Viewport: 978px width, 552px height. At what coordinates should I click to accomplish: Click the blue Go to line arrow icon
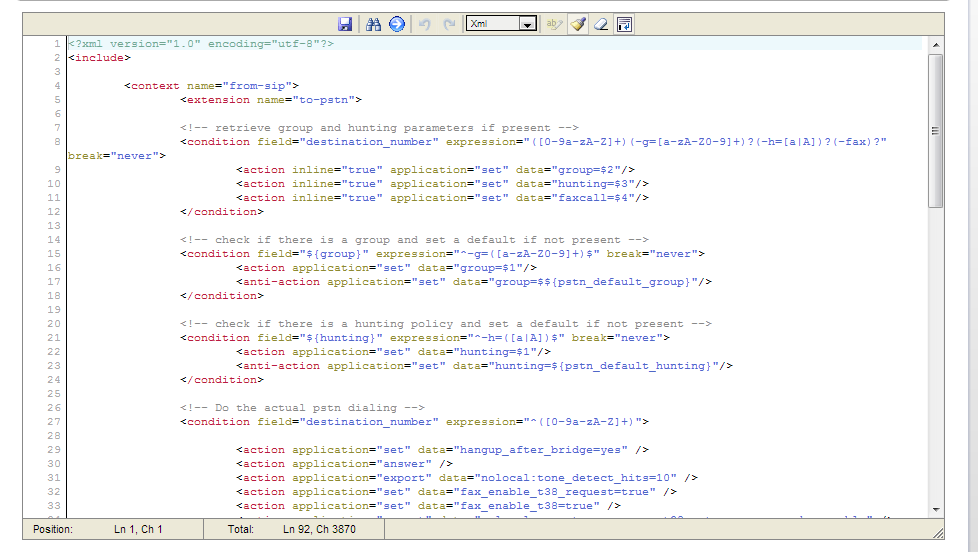click(x=397, y=24)
